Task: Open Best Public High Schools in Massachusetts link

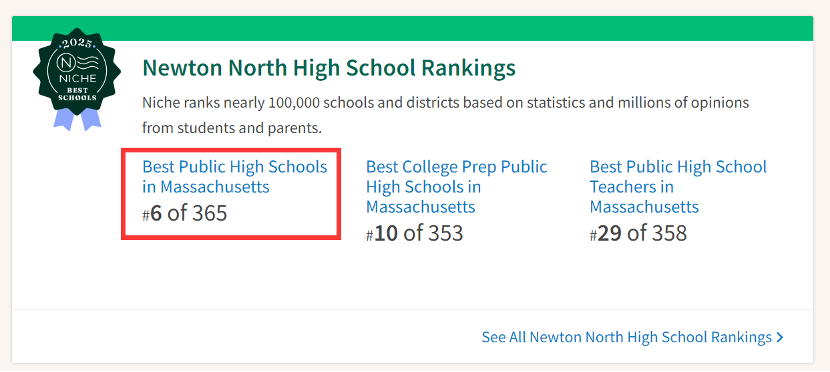Action: [235, 177]
